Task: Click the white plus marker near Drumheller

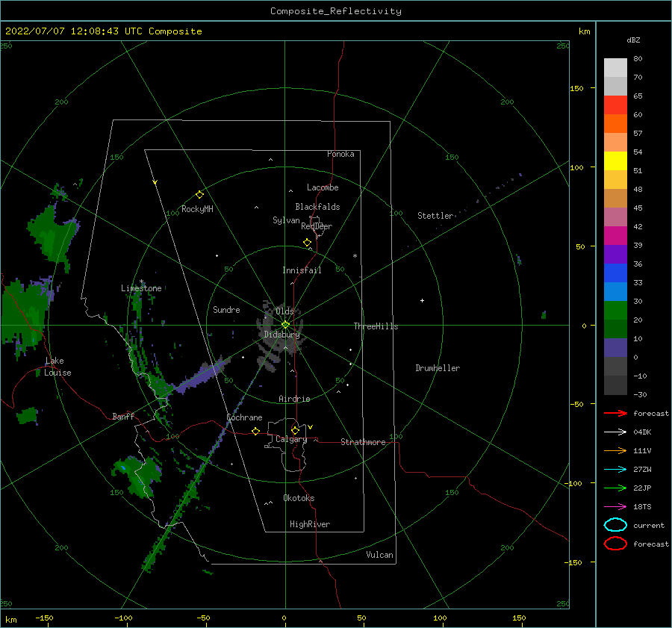Action: (x=422, y=300)
